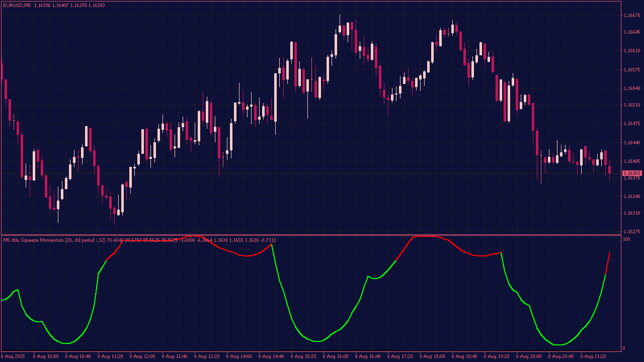Screen dimensions: 644x362
Task: Click the 8 Aug 10:00 time label
Action: click(46, 356)
